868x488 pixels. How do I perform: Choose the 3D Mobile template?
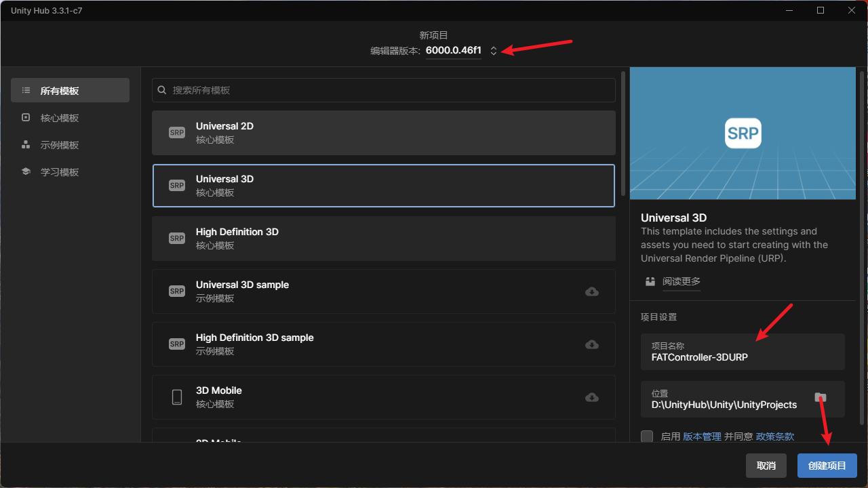pos(384,397)
